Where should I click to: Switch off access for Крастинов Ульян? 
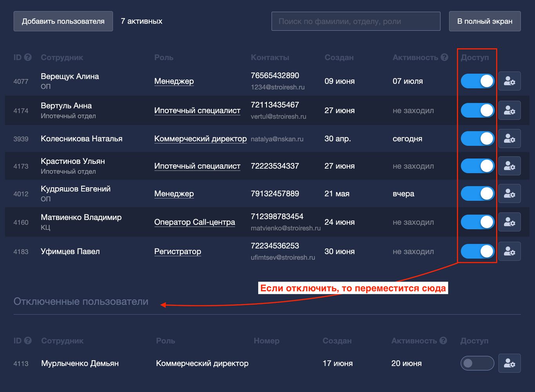click(477, 166)
